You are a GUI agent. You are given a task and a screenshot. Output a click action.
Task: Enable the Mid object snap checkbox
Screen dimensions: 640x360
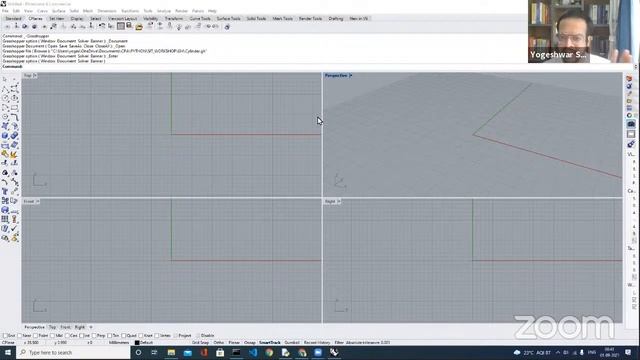53,336
